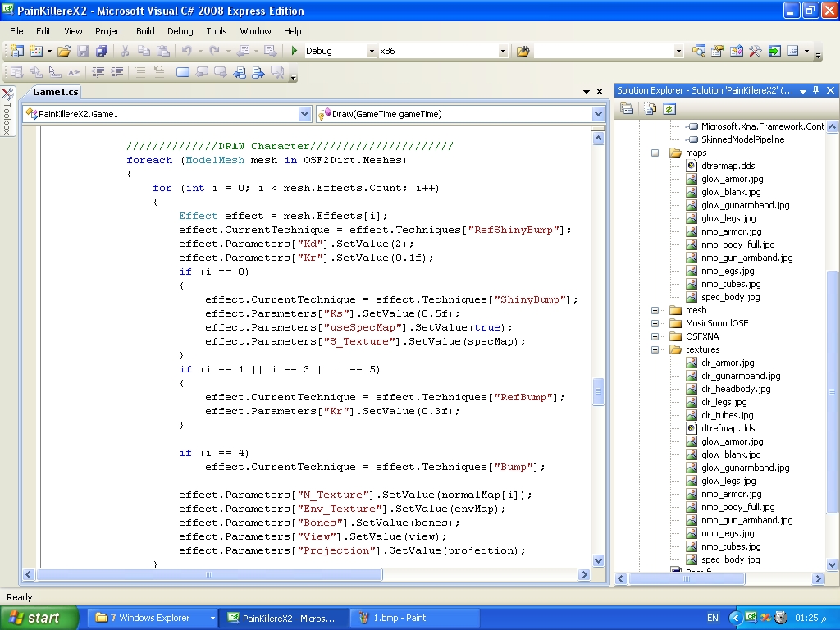This screenshot has width=840, height=630.
Task: Click the Undo arrow icon
Action: [x=186, y=51]
